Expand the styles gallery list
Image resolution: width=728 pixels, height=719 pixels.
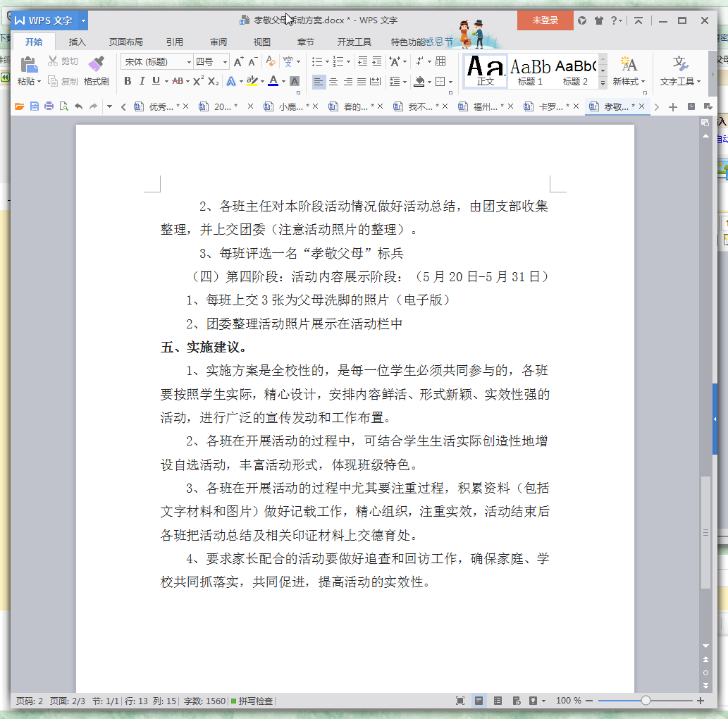pyautogui.click(x=603, y=83)
